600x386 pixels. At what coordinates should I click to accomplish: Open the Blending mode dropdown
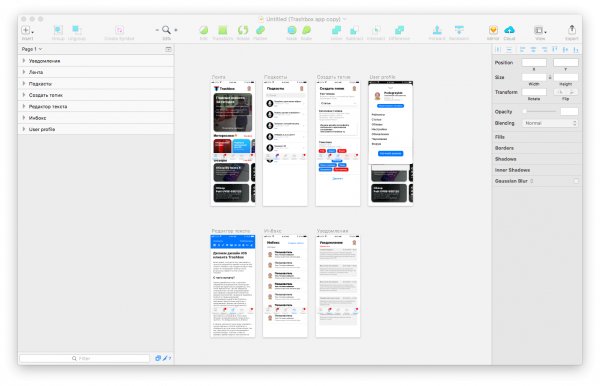(550, 123)
